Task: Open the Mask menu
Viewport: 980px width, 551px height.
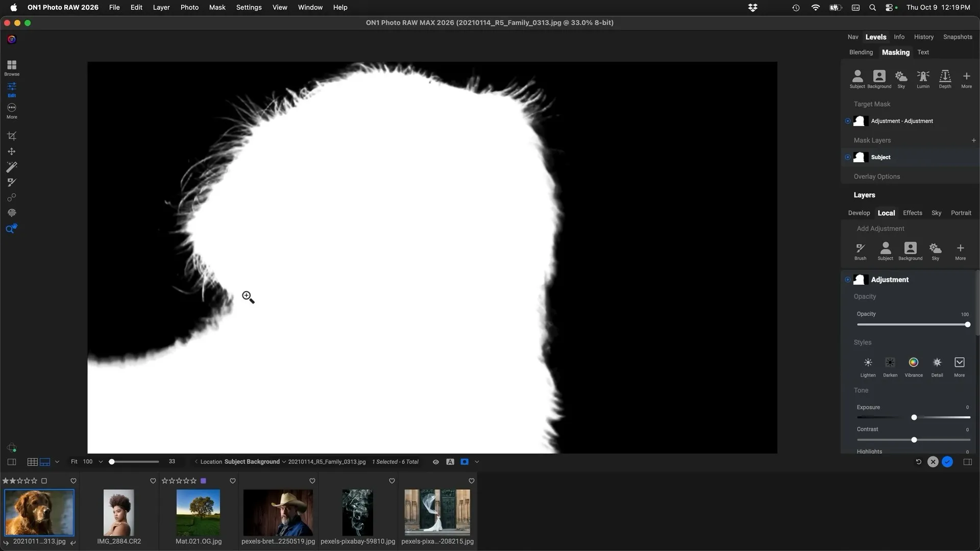Action: tap(217, 7)
